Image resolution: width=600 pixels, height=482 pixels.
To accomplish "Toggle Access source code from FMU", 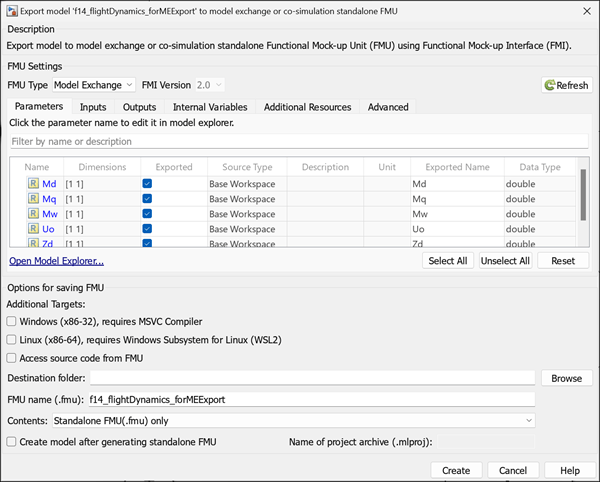I will tap(12, 357).
